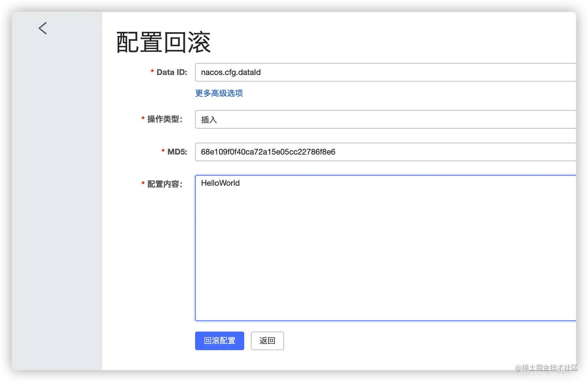Click the back arrow in the sidebar

[x=42, y=28]
